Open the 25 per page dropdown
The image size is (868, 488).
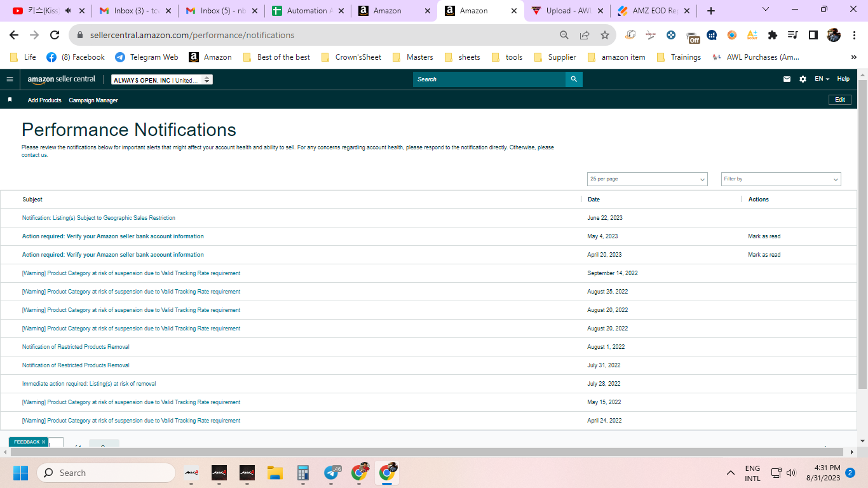point(648,179)
